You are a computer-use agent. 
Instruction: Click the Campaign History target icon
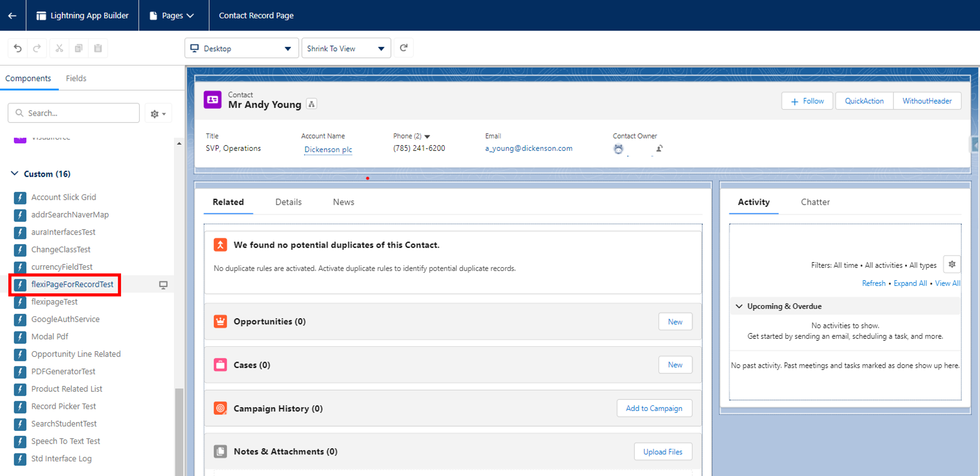[x=220, y=408]
